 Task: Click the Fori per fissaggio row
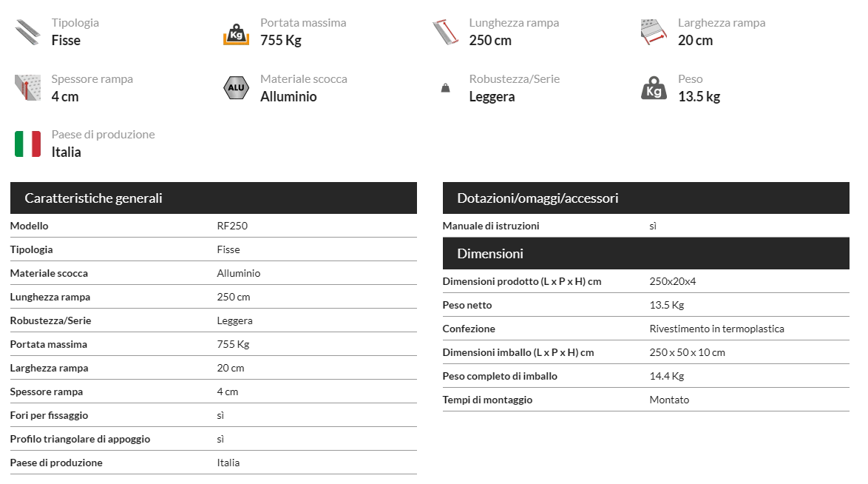pos(214,415)
